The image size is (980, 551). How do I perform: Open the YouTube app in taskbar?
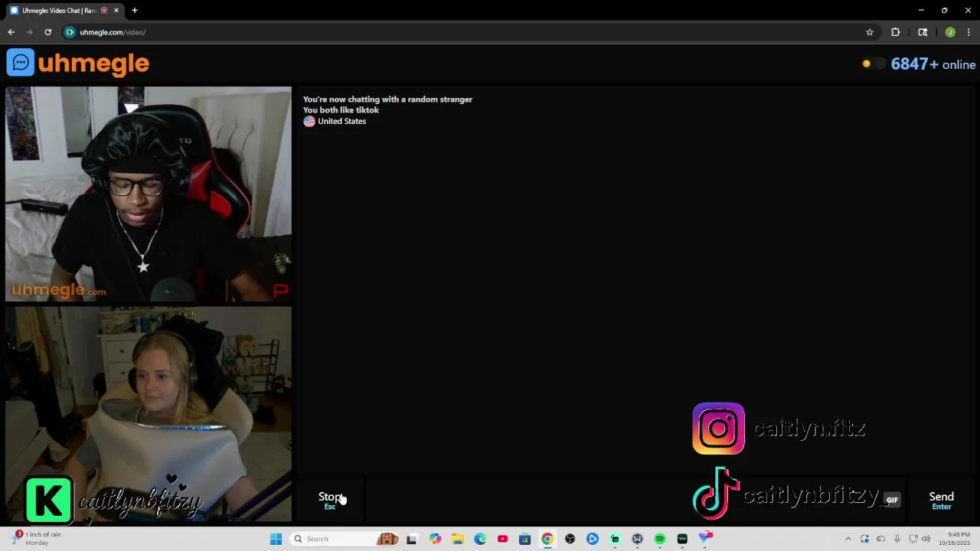[502, 539]
